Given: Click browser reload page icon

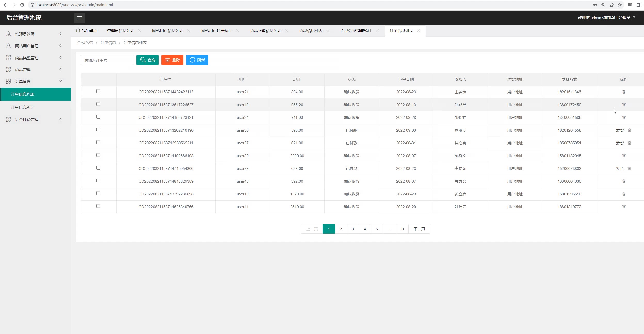Looking at the screenshot, I should [x=22, y=5].
